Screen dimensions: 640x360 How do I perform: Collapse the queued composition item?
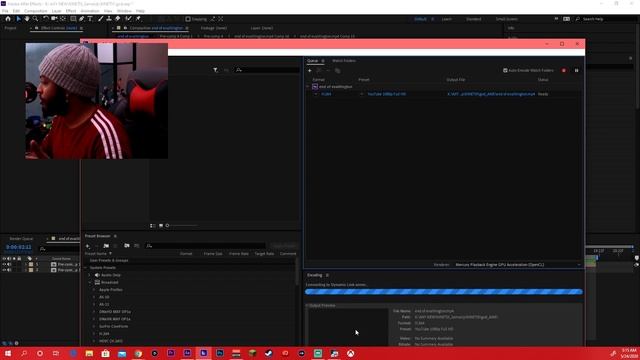(x=308, y=87)
